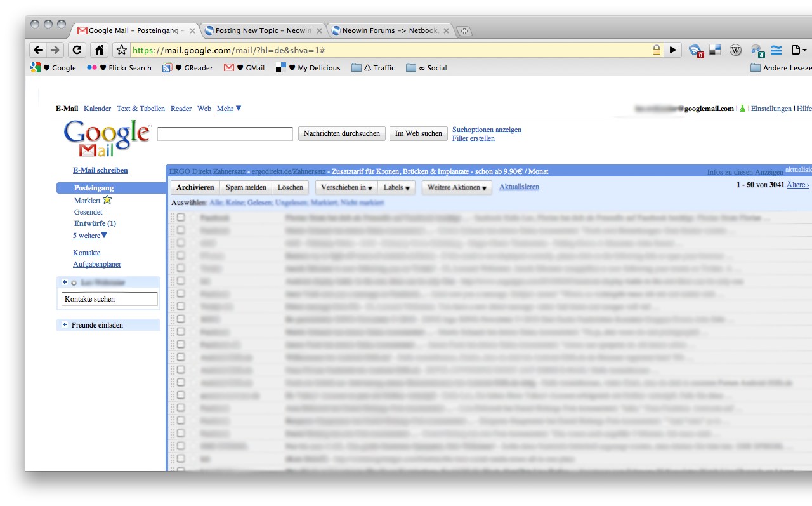Click the weather extension icon showing badge 4
Screen dimensions: 812x506
[756, 50]
